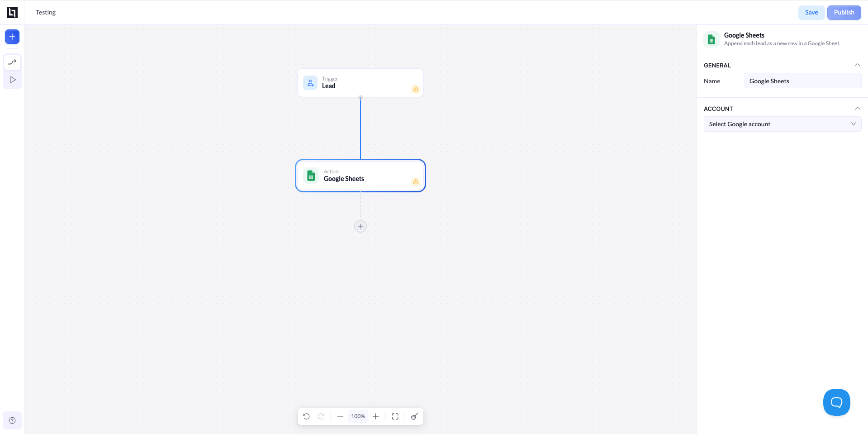Open the Select Google account dropdown
868x434 pixels.
coord(783,124)
